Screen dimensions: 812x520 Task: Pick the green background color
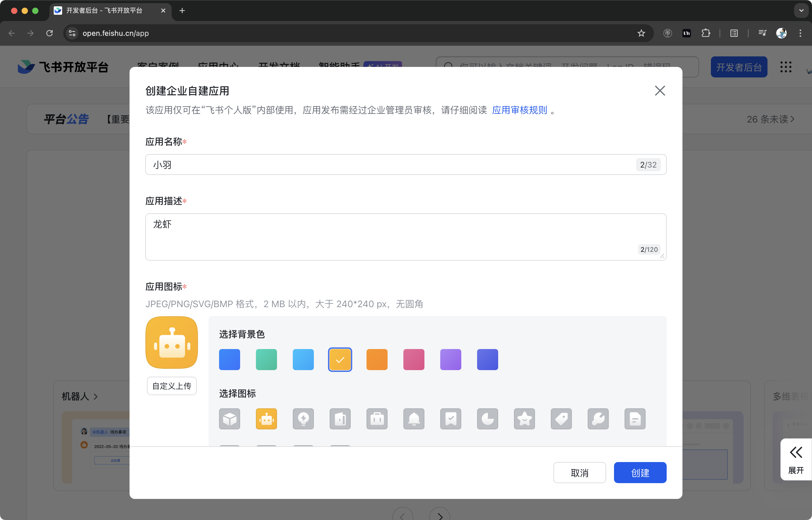266,359
